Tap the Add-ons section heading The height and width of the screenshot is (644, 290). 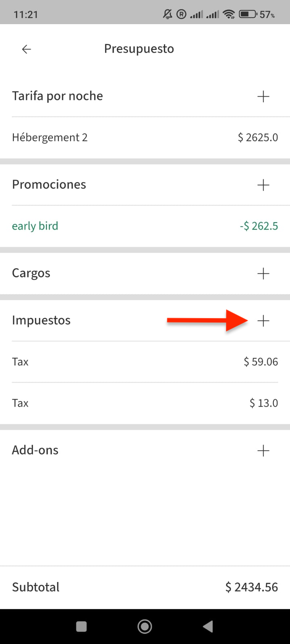pyautogui.click(x=35, y=450)
